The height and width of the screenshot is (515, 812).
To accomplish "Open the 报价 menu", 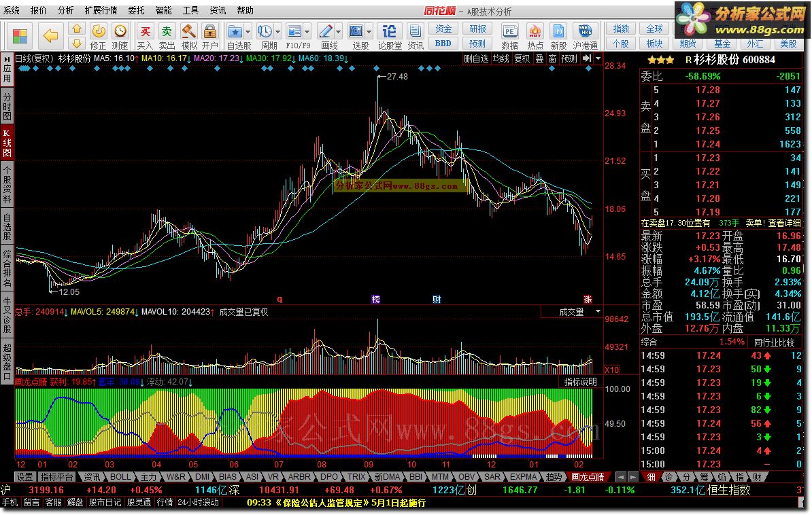I will click(38, 10).
